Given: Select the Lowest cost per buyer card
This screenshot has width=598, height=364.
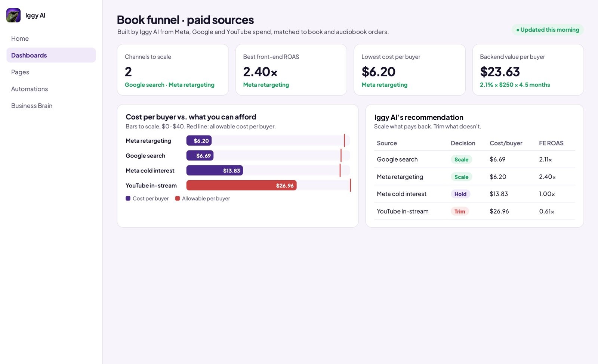Looking at the screenshot, I should click(x=410, y=70).
